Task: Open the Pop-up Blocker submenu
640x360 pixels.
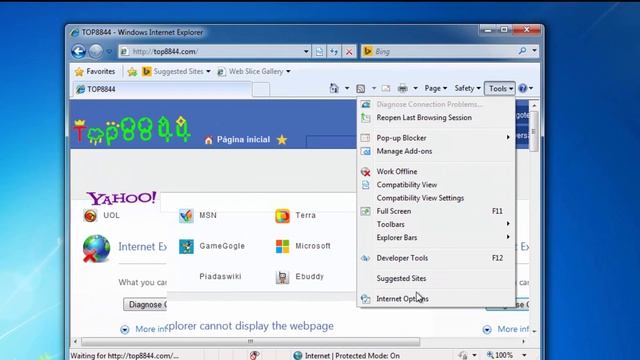Action: point(436,138)
